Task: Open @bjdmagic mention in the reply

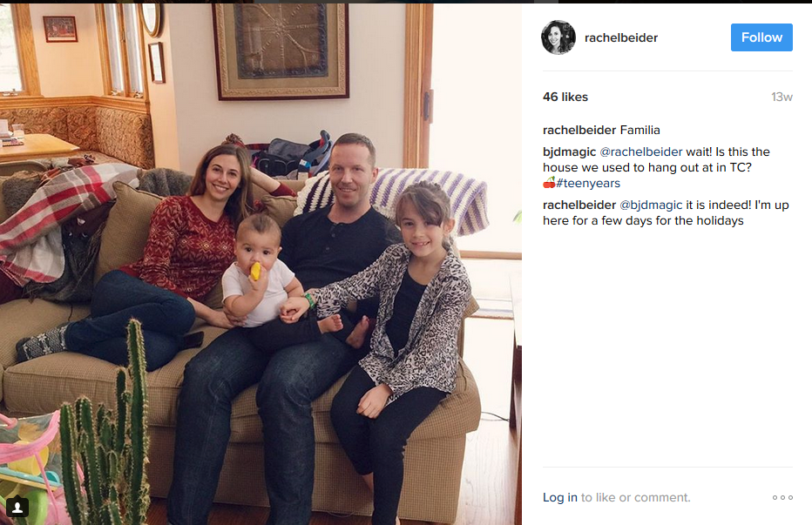Action: tap(651, 205)
